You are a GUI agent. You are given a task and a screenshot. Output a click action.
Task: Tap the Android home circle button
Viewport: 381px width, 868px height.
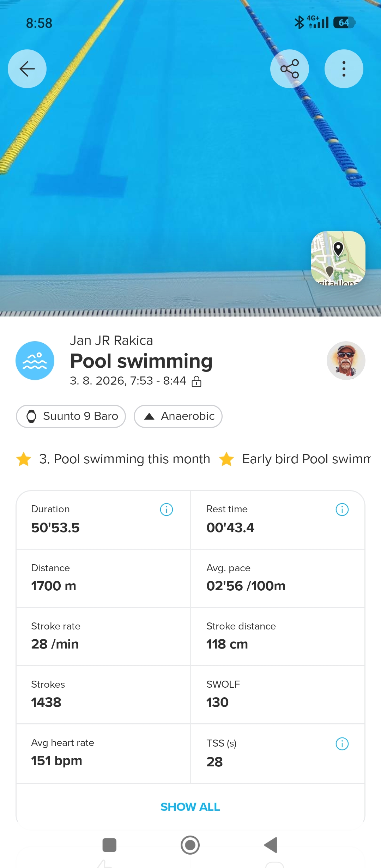click(x=190, y=845)
